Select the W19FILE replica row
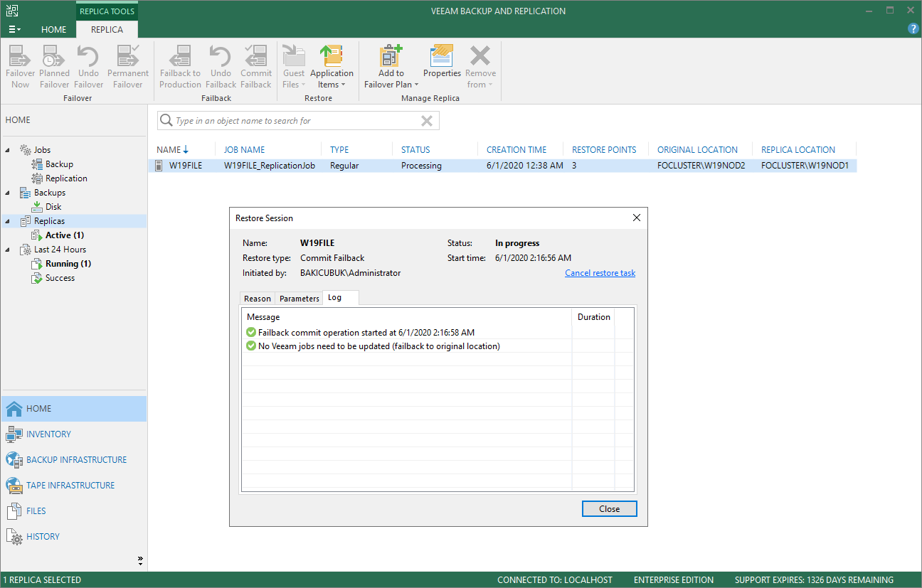The image size is (922, 588). [503, 166]
